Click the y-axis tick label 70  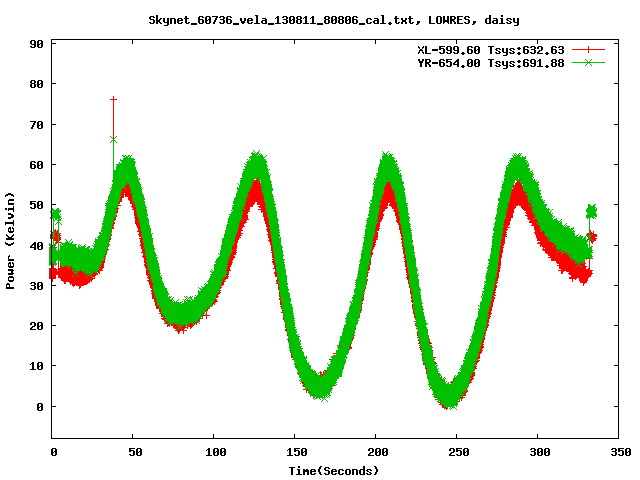coord(36,124)
